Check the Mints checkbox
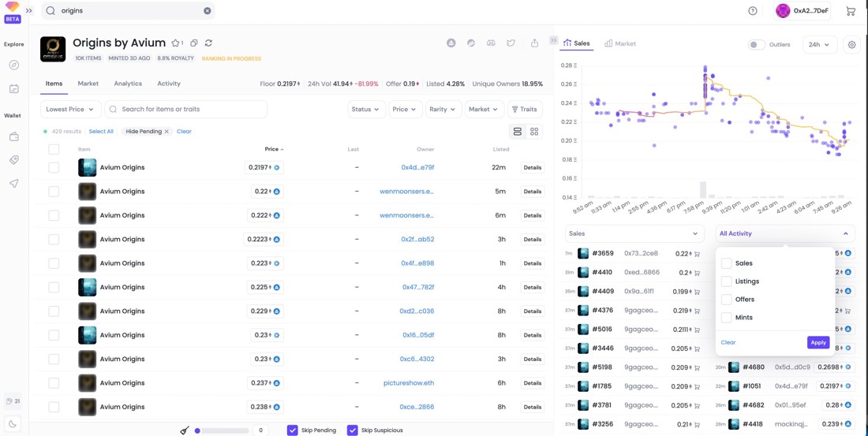The image size is (868, 436). pos(726,318)
